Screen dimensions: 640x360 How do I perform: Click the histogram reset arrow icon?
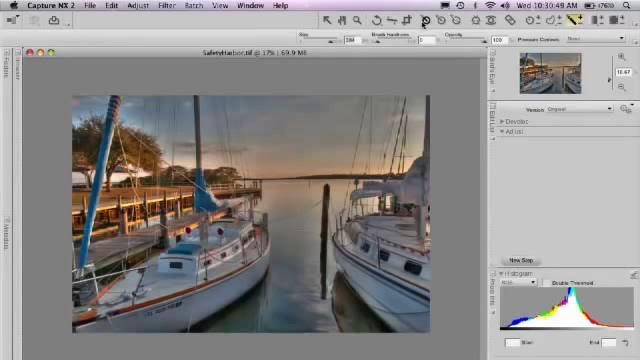coord(625,343)
